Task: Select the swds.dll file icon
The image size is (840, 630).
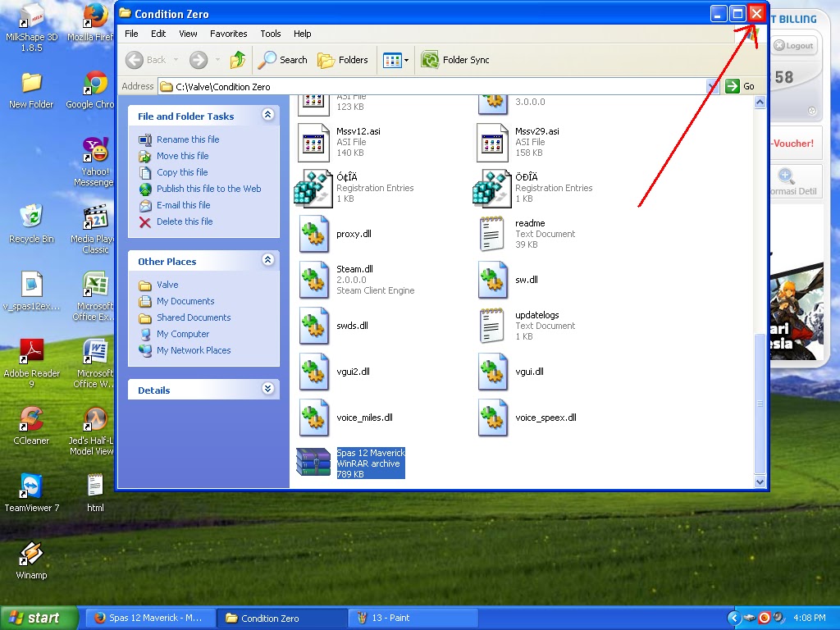Action: click(x=314, y=326)
